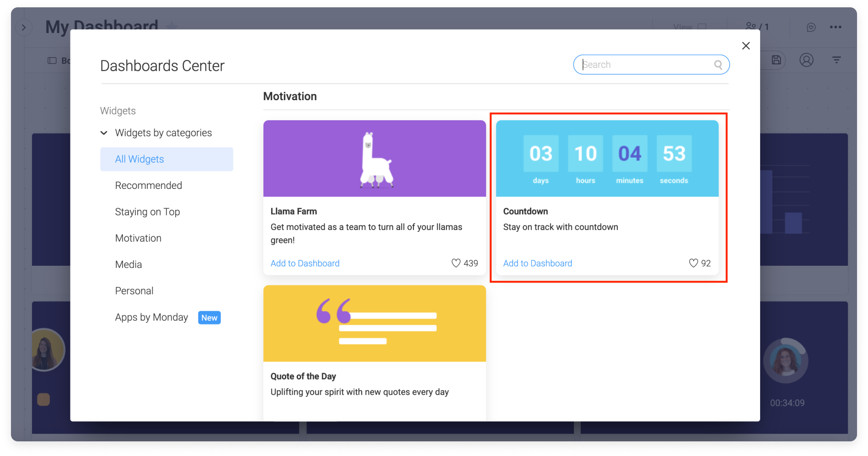Click the Motivation section heading
Screen dimensions: 868x456
pyautogui.click(x=290, y=97)
